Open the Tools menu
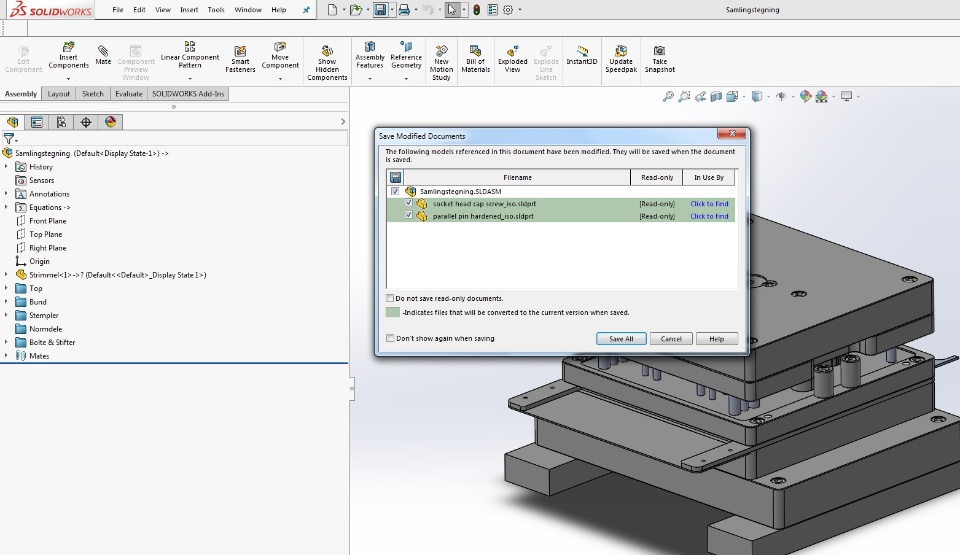This screenshot has height=555, width=960. 216,10
